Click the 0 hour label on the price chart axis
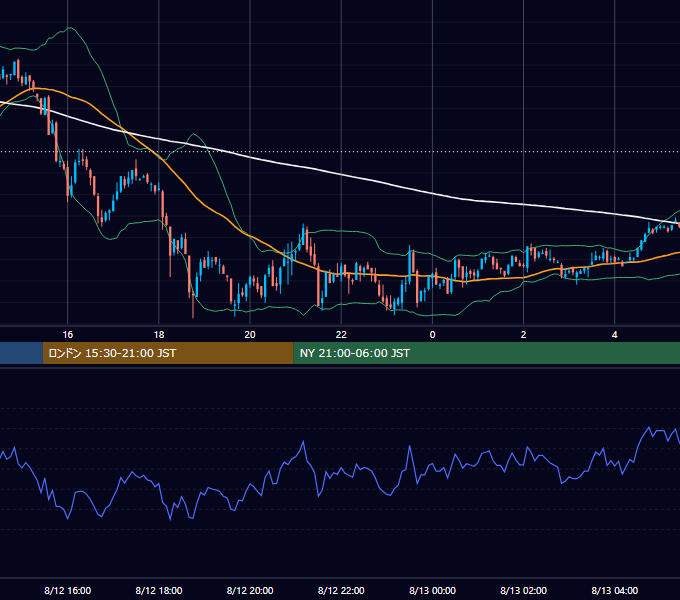 pyautogui.click(x=432, y=334)
